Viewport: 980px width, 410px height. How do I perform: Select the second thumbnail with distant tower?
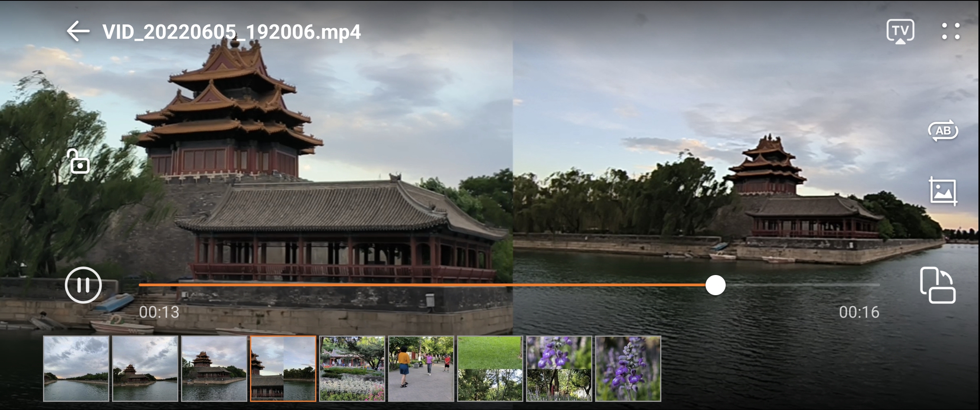coord(145,368)
